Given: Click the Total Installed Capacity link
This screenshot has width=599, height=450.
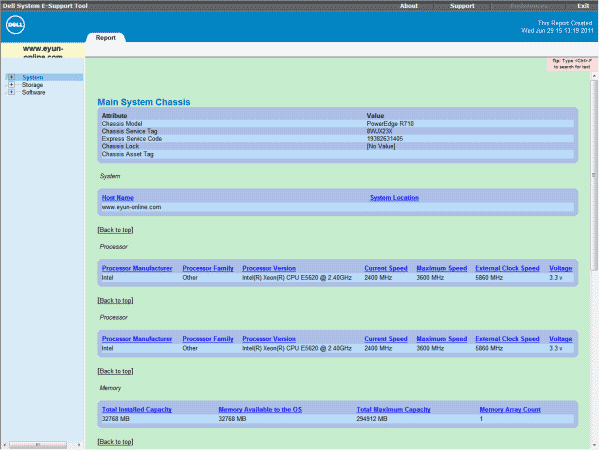Looking at the screenshot, I should pyautogui.click(x=137, y=410).
